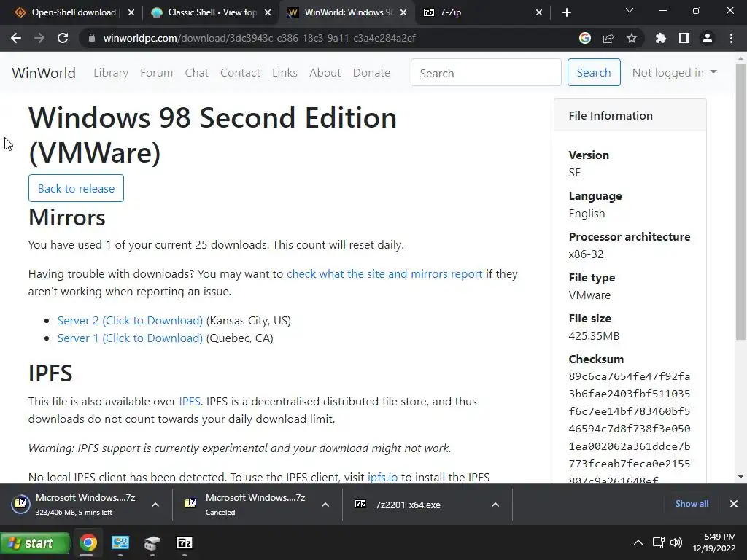Click the page vertical scrollbar thumb
The height and width of the screenshot is (560, 747).
pos(740,202)
